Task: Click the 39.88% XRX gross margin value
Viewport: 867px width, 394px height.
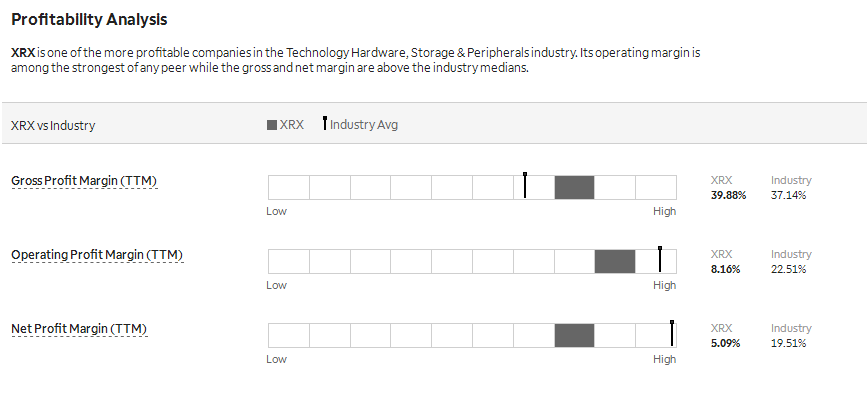Action: [728, 195]
